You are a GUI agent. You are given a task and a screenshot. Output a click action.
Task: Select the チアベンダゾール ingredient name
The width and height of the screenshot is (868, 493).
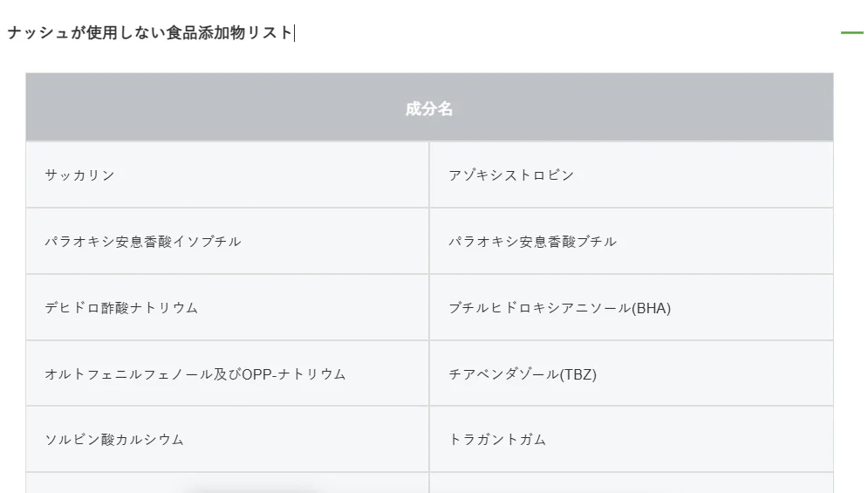pyautogui.click(x=504, y=374)
